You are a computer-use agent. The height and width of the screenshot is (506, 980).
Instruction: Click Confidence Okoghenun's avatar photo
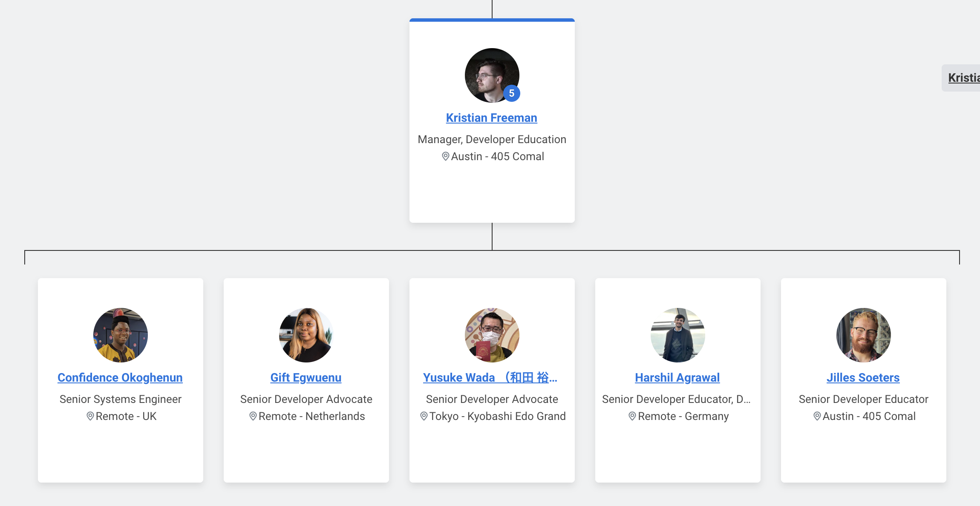tap(121, 335)
